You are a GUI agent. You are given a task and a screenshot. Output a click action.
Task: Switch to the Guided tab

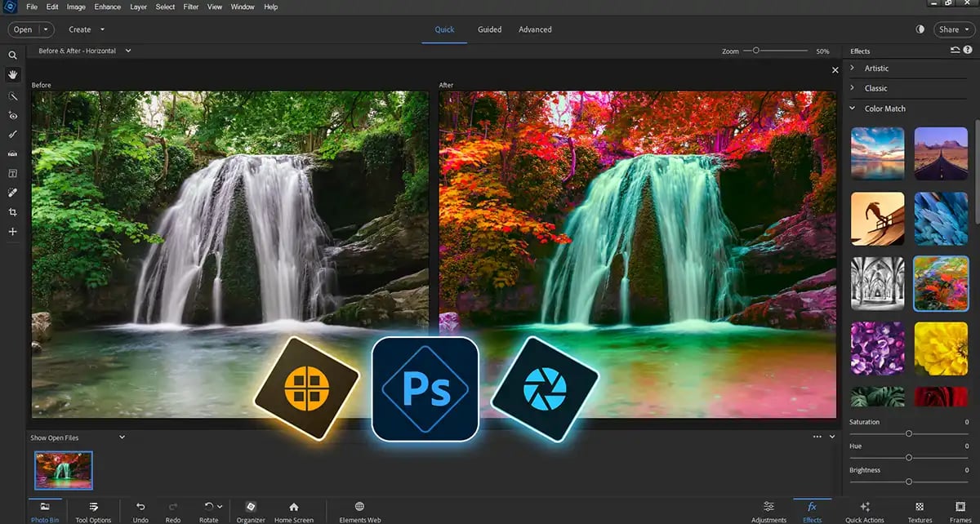[490, 29]
